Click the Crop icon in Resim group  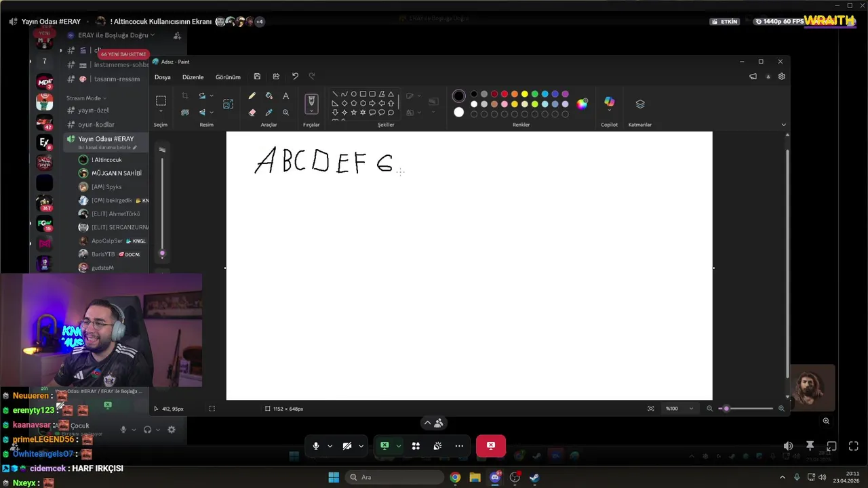185,96
